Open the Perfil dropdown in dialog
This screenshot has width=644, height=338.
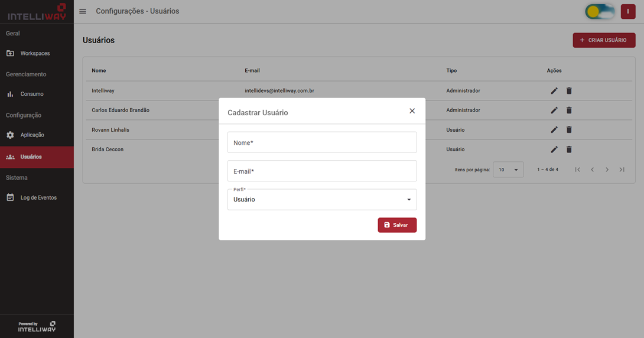pyautogui.click(x=322, y=200)
